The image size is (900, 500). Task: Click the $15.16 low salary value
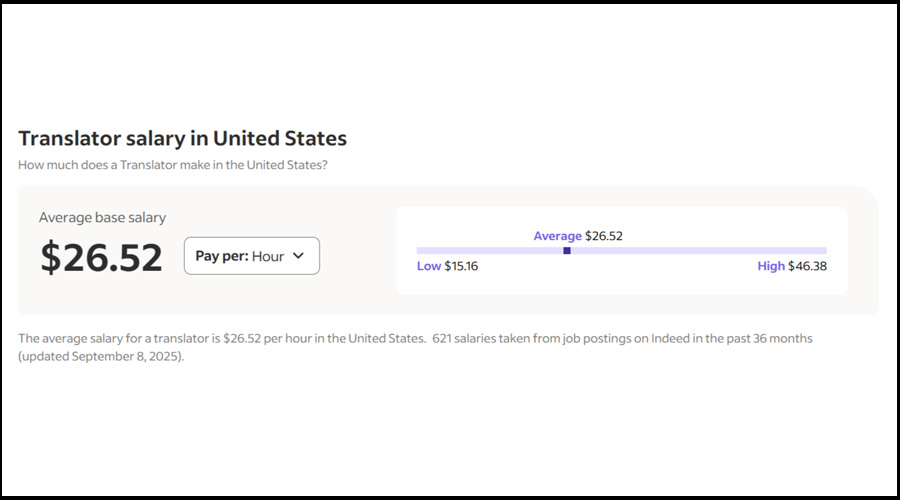pyautogui.click(x=461, y=266)
